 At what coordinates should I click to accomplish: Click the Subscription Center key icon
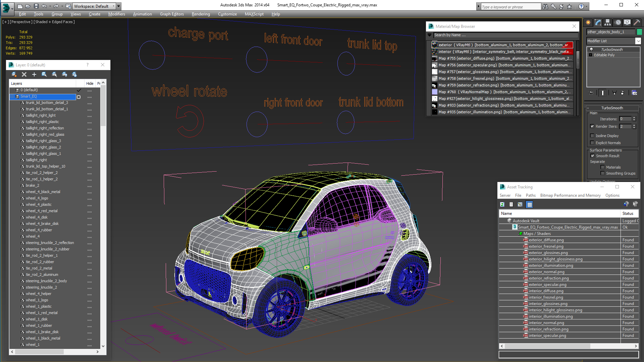click(x=553, y=6)
